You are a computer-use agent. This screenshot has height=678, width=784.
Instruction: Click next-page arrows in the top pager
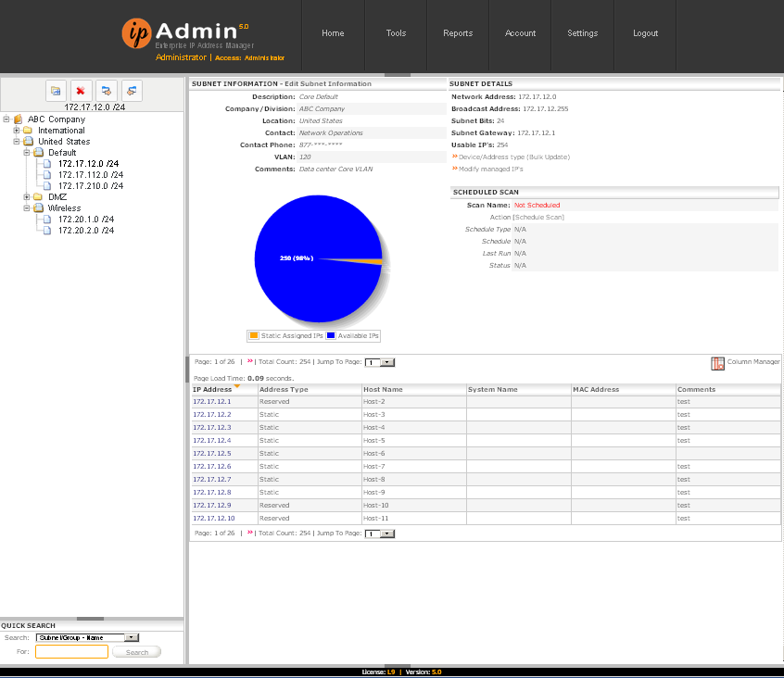coord(250,361)
